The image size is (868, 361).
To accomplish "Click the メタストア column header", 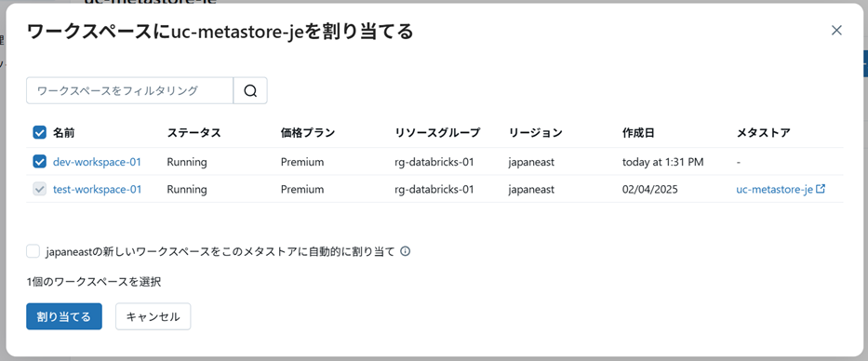I will (764, 133).
